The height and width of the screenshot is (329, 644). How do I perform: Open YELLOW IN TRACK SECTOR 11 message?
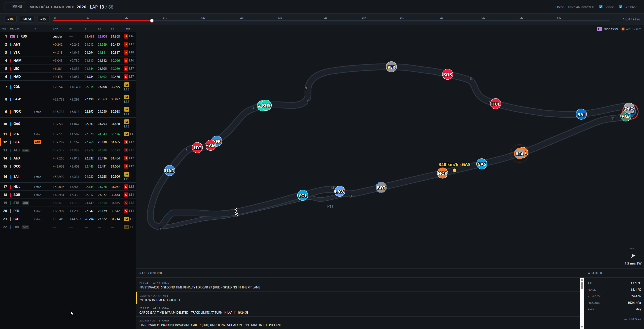[x=358, y=298]
